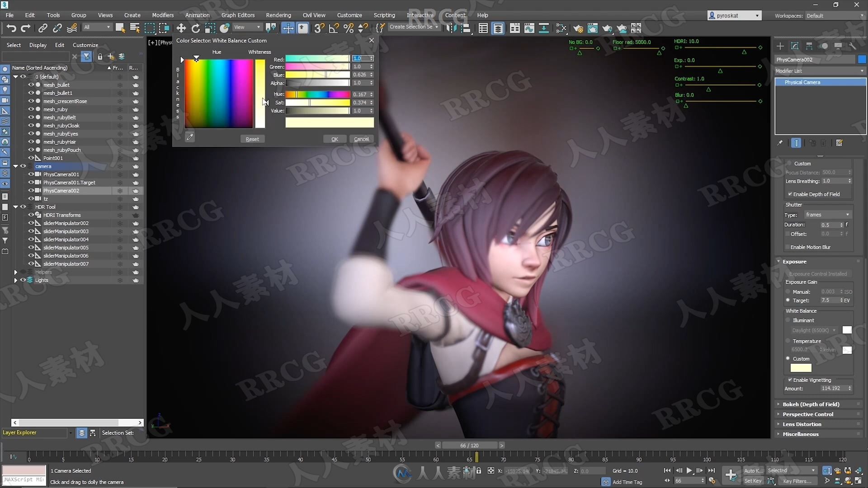Click the Custom white balance color swatch
This screenshot has height=488, width=868.
tap(801, 368)
